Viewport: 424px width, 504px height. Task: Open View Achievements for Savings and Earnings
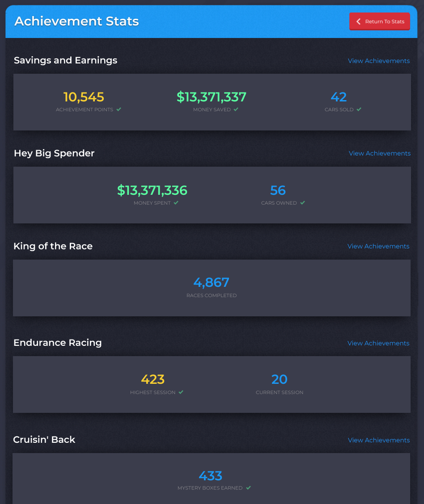coord(379,61)
